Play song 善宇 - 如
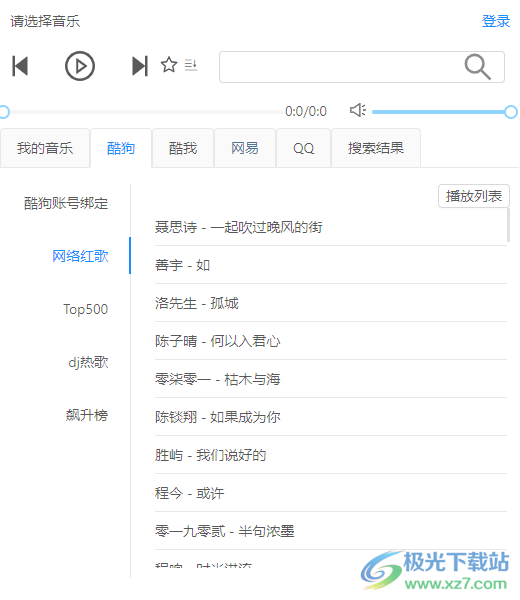This screenshot has width=520, height=600. (x=331, y=265)
